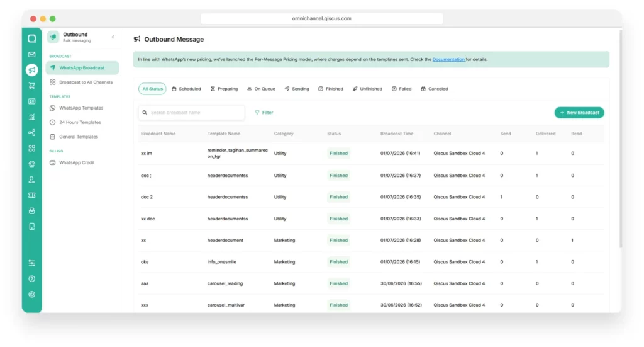Click the page vertical scrollbar

[x=620, y=140]
